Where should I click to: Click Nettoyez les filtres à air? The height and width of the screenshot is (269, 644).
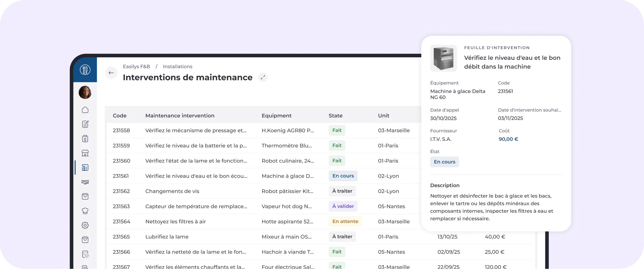[175, 221]
